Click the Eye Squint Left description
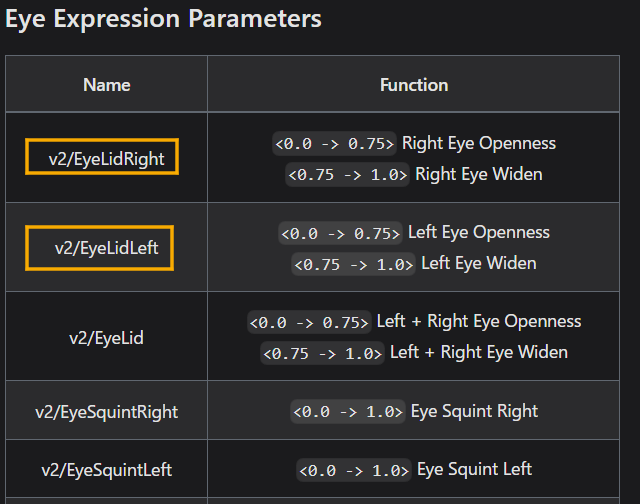640x504 pixels. 474,469
